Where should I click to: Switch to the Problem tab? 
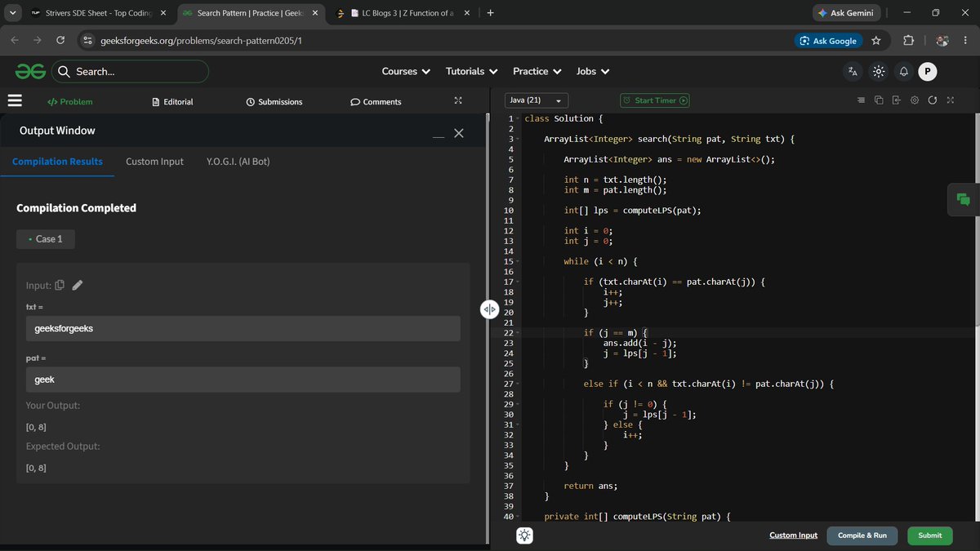[70, 102]
